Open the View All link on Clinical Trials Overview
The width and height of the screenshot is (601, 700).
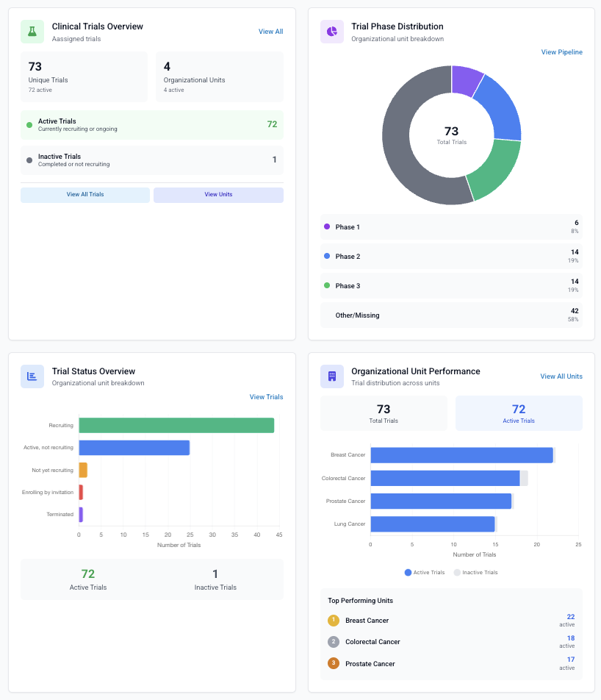point(270,32)
